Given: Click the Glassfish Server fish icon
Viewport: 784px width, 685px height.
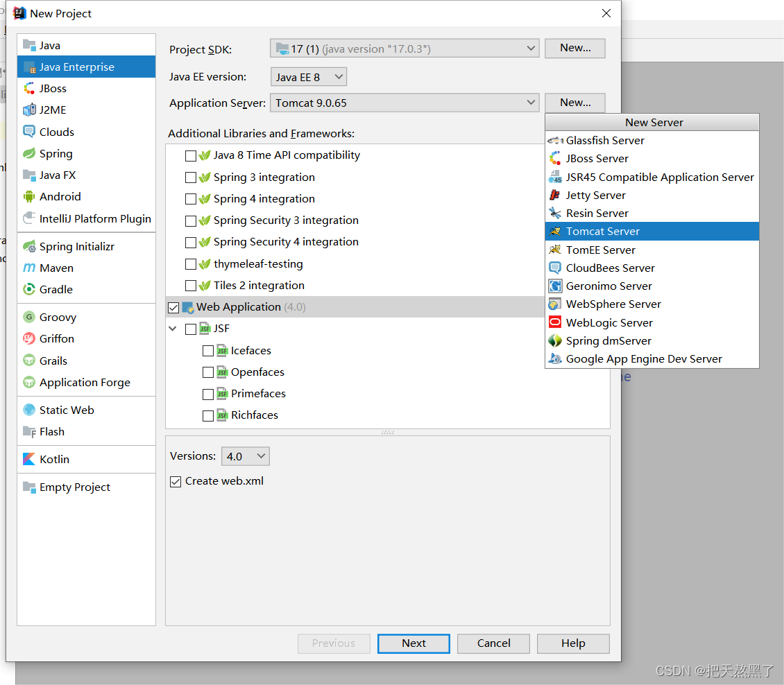Looking at the screenshot, I should [555, 141].
